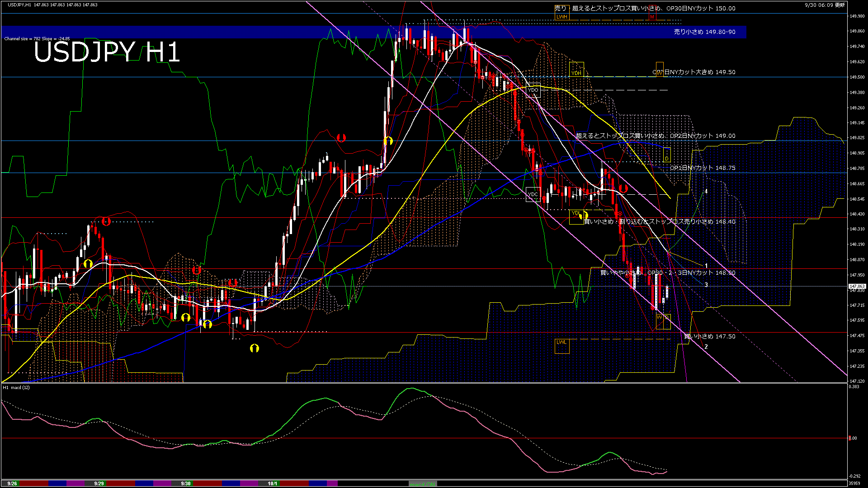Viewport: 868px width, 488px height.
Task: Select the yellow YDH level marker
Action: [576, 73]
